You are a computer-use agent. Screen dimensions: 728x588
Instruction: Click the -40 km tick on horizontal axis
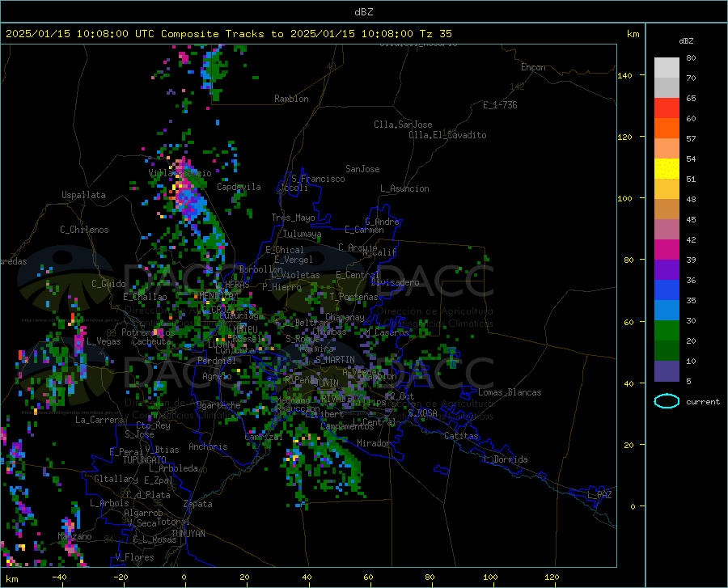pos(59,577)
